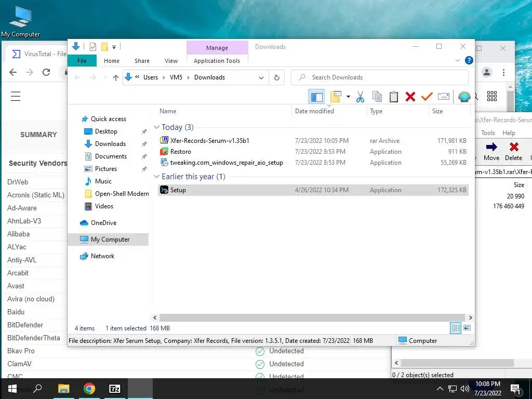Open Videos in navigation pane
The height and width of the screenshot is (399, 532).
pyautogui.click(x=104, y=206)
